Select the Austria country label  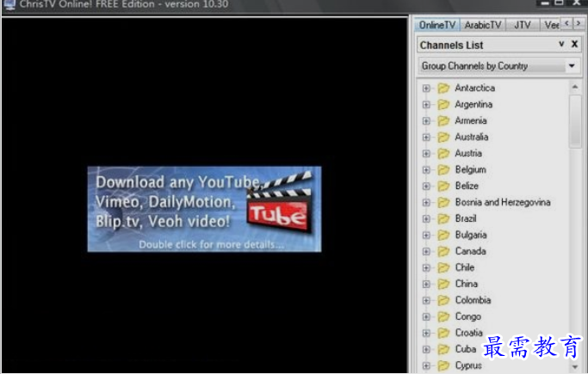(x=468, y=154)
